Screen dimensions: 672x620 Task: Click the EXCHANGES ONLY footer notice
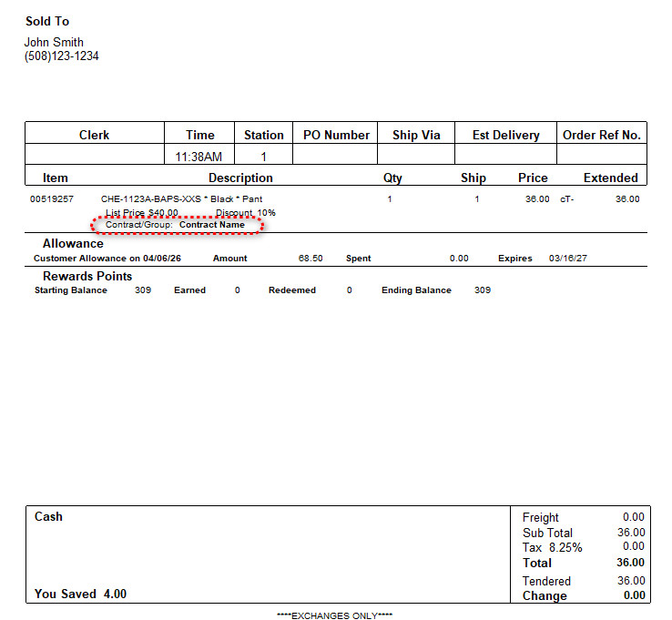pos(334,615)
